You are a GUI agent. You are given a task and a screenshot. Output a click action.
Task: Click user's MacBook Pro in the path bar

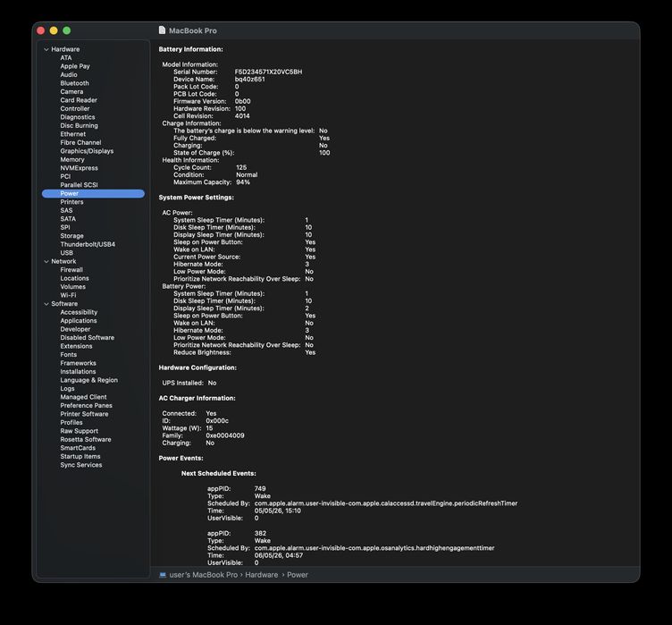pos(203,575)
